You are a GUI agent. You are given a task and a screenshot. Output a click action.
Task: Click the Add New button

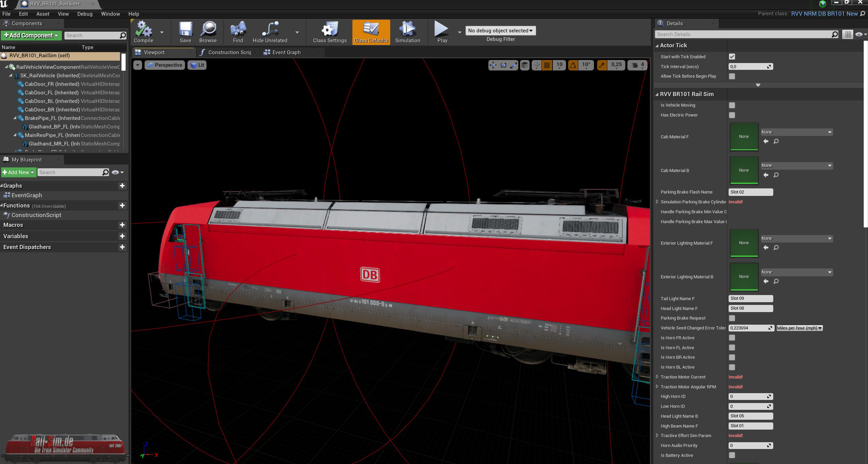18,172
